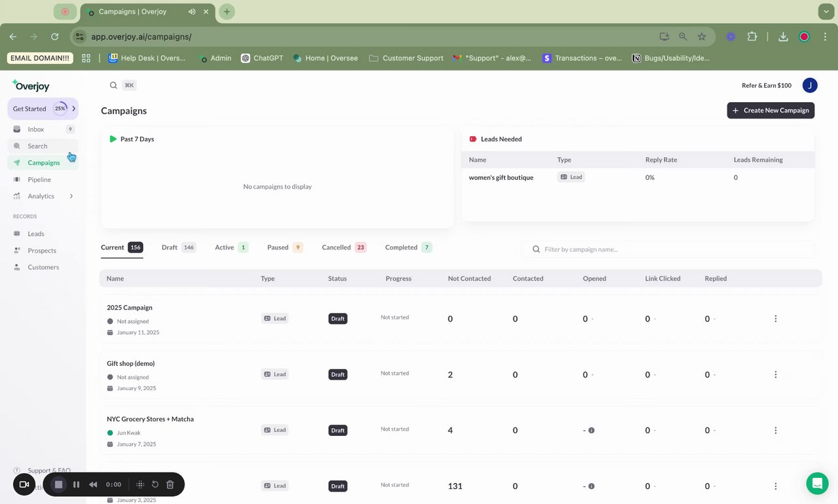Rewind the recording

(94, 484)
